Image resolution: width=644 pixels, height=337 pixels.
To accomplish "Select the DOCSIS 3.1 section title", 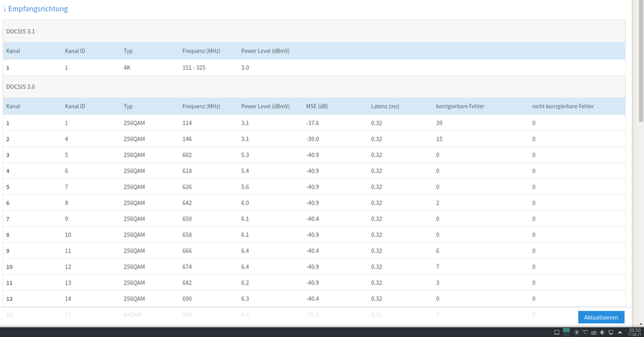I will 21,31.
